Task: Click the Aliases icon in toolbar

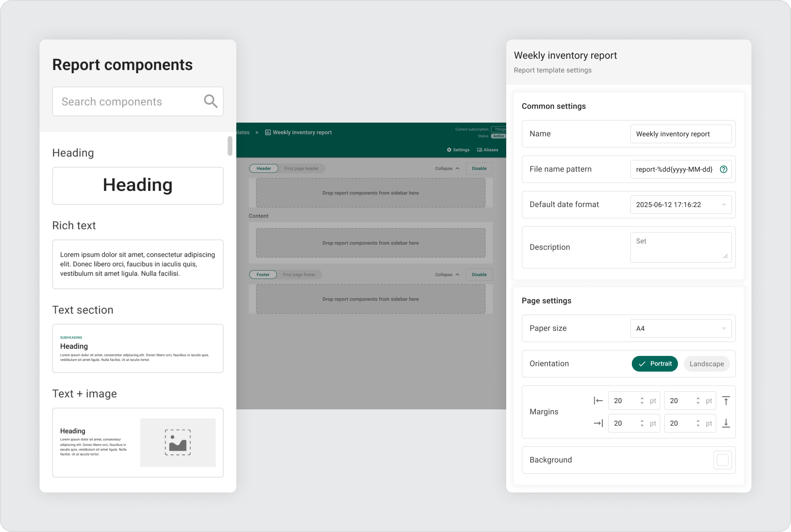Action: coord(479,150)
